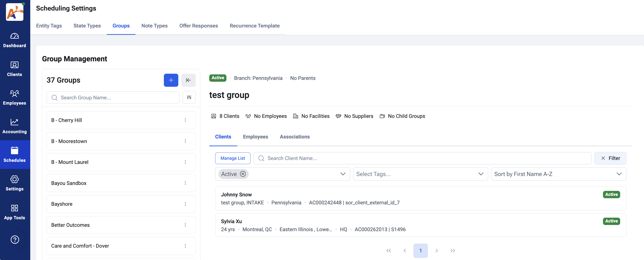
Task: Select page 1 in pagination
Action: 421,251
